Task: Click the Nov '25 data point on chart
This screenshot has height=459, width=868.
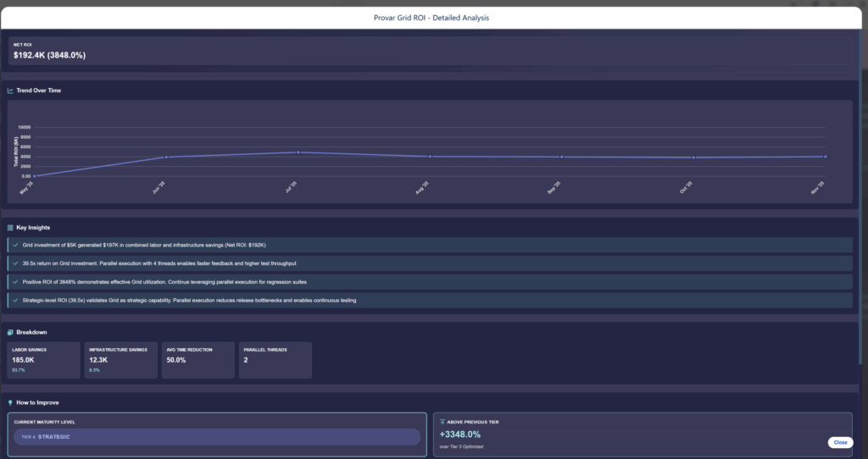Action: tap(825, 157)
